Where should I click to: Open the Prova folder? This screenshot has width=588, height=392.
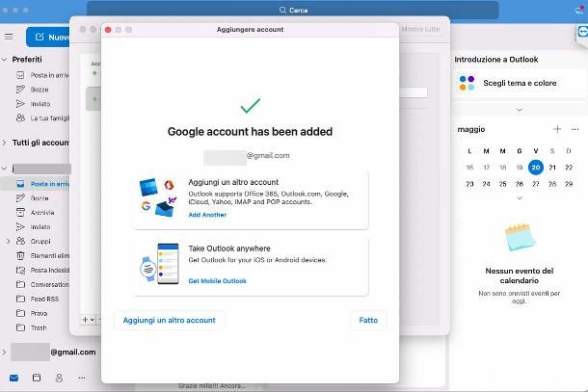(32, 313)
